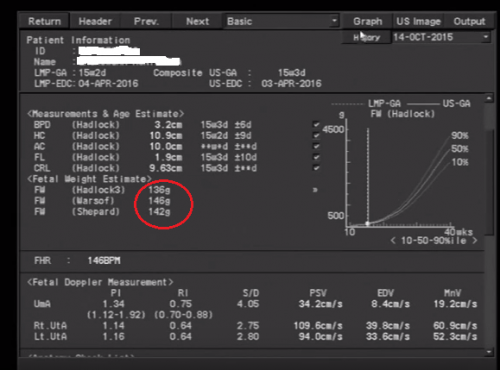Select Rt.UtA EDV value 39.8cm/s
This screenshot has height=370, width=500.
[388, 325]
